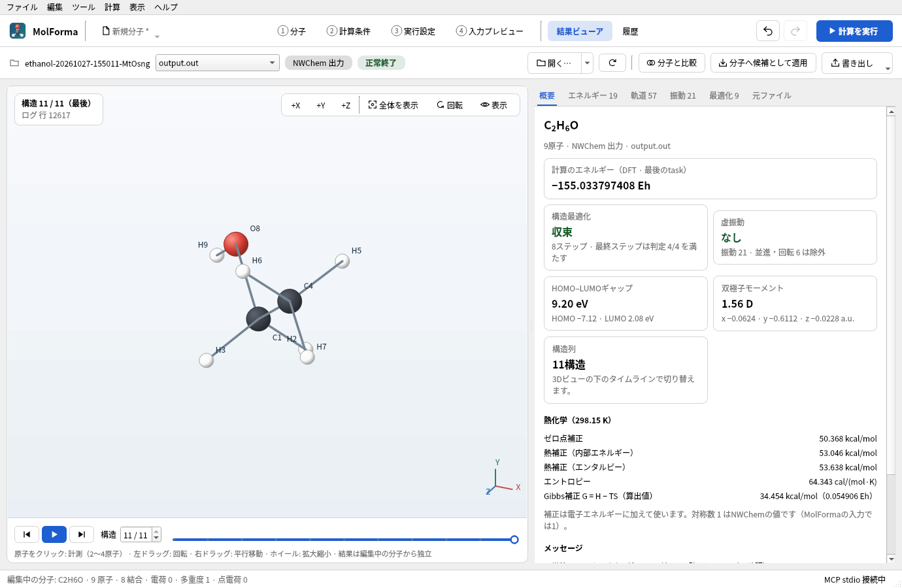Viewport: 902px width, 588px height.
Task: Go to step 4 入力プレビュー
Action: pyautogui.click(x=490, y=31)
